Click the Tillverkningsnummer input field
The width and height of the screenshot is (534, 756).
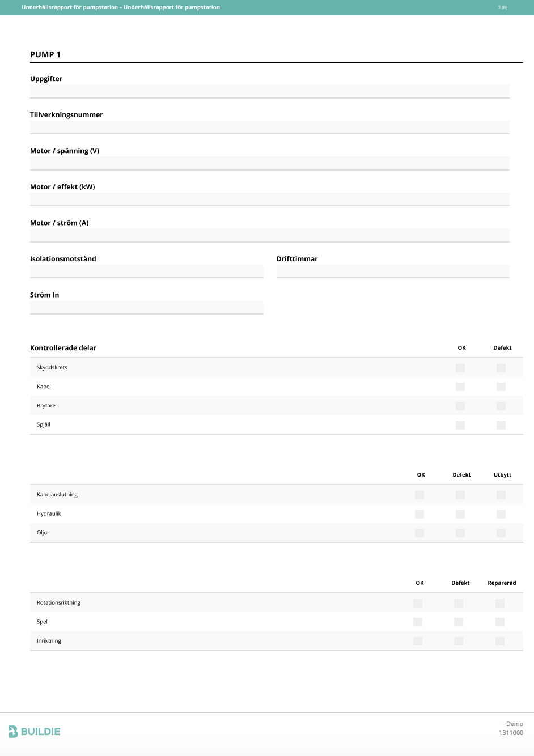pos(270,128)
